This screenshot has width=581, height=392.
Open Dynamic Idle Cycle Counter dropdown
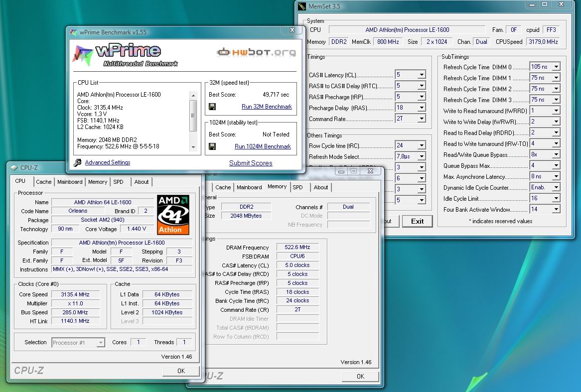pos(556,187)
